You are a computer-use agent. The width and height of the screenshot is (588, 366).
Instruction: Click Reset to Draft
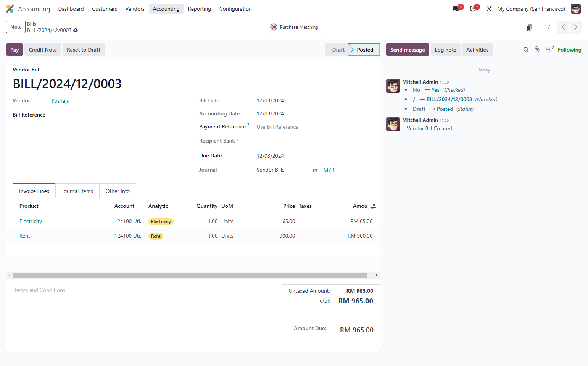tap(84, 50)
